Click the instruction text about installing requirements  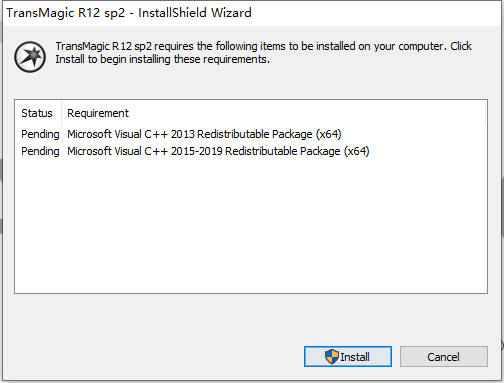[x=263, y=52]
